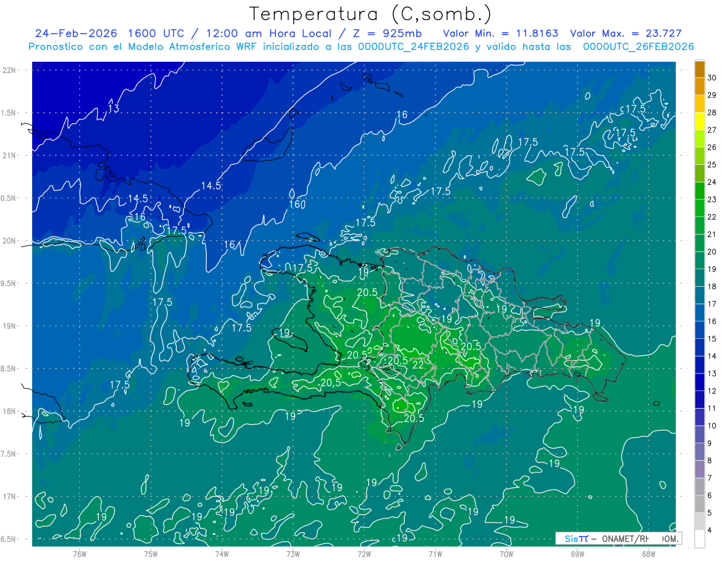728x562 pixels.
Task: Click the dark orange legend swatch above 30
Action: click(699, 69)
